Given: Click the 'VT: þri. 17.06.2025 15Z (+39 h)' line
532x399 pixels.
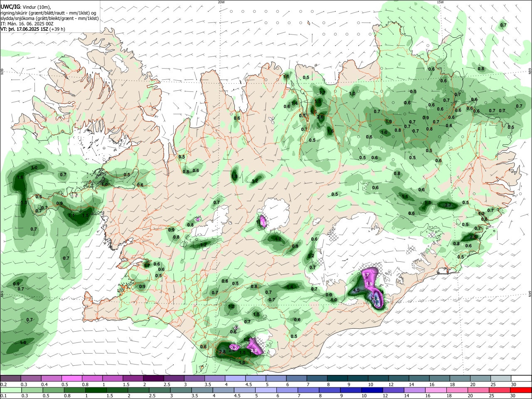Looking at the screenshot, I should coord(33,29).
